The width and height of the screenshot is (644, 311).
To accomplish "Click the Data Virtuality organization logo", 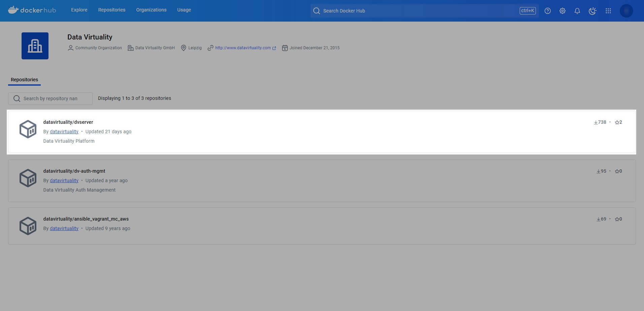I will click(35, 46).
